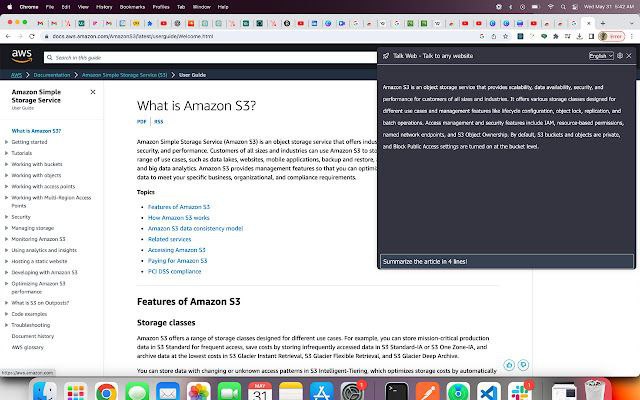Open Messages from the dock
Viewport: 640px width, 400px height.
pos(137,392)
